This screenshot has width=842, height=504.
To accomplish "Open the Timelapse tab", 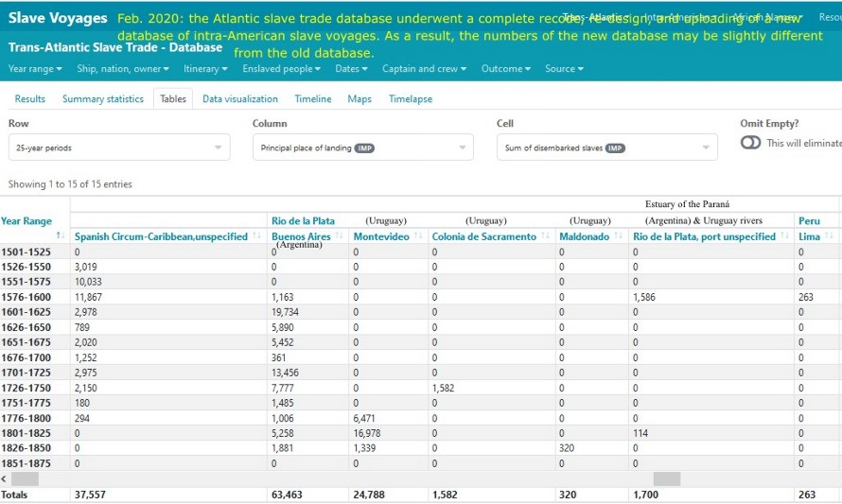I will pyautogui.click(x=411, y=99).
